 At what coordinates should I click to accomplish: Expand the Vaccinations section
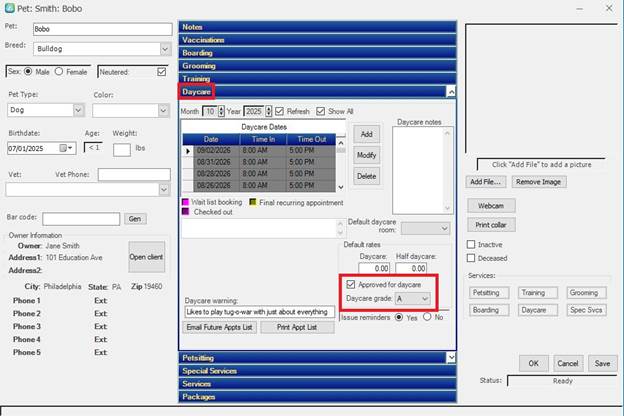click(x=317, y=40)
